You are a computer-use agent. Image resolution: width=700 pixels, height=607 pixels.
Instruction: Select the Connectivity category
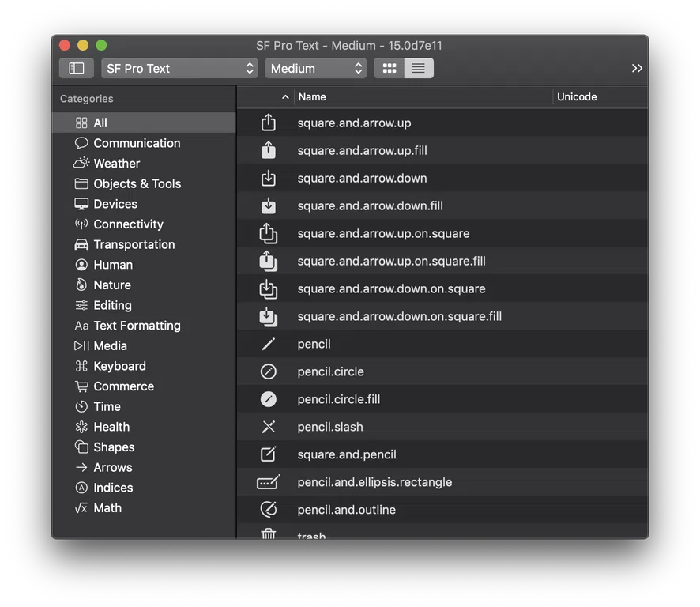click(x=145, y=224)
